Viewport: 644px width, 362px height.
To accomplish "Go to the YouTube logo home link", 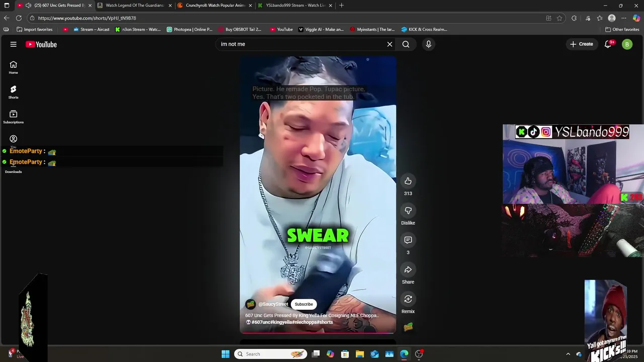I will pyautogui.click(x=41, y=44).
